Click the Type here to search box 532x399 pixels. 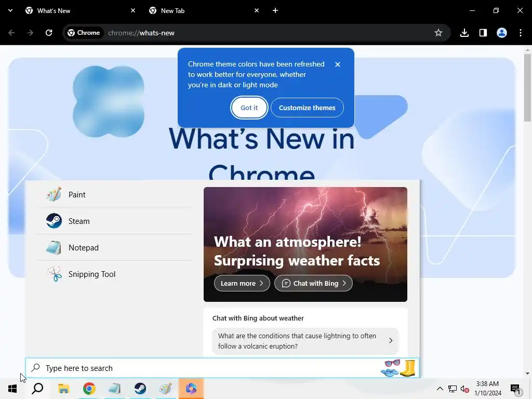point(222,368)
